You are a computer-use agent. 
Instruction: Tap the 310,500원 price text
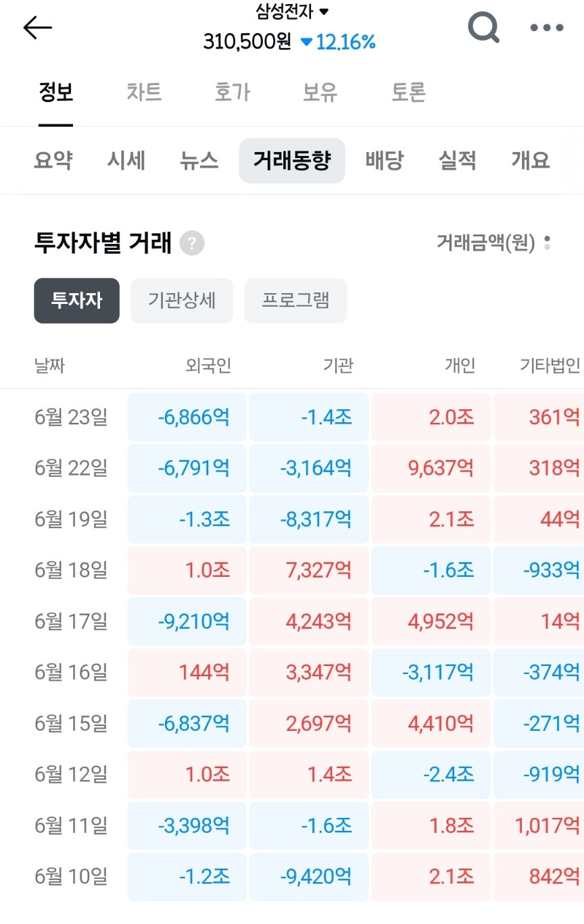click(247, 42)
